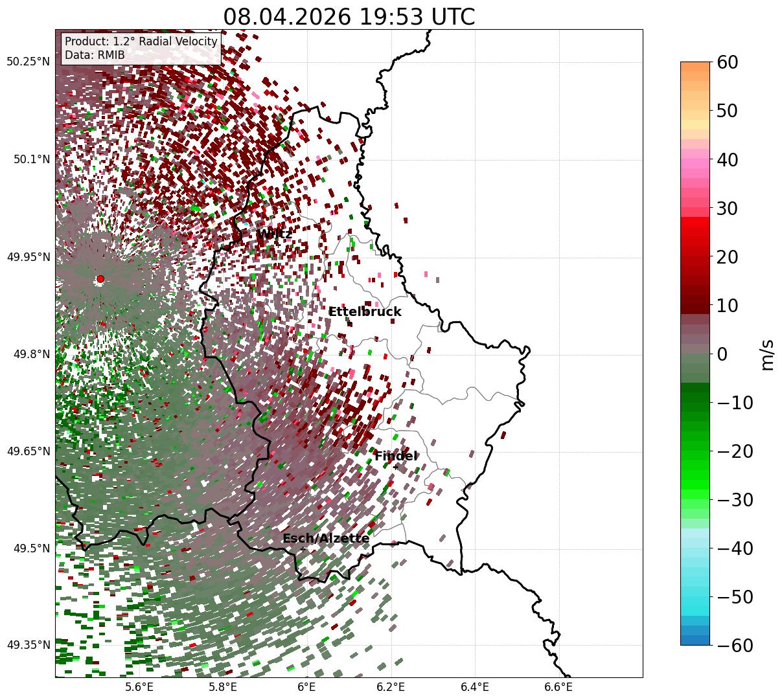Select the Ettelbruck town label
Screen dimensions: 782x700
[365, 312]
